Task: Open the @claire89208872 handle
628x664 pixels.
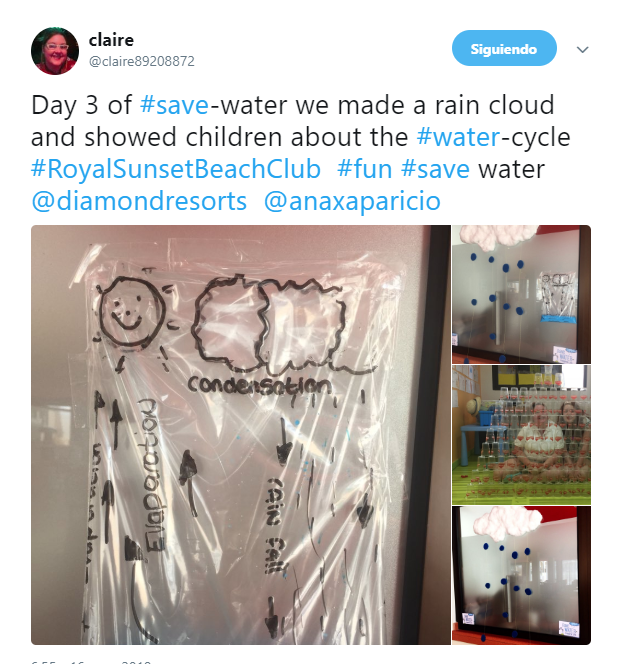Action: coord(141,61)
